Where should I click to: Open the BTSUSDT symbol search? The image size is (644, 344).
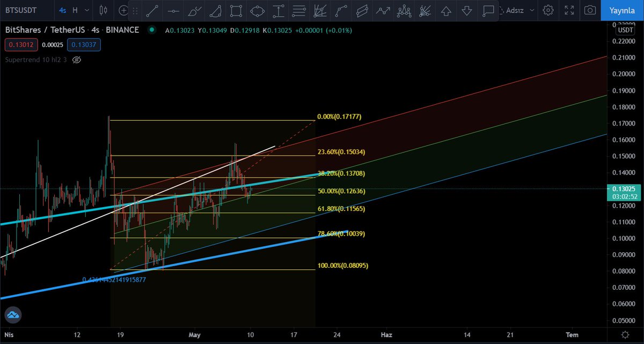point(21,10)
